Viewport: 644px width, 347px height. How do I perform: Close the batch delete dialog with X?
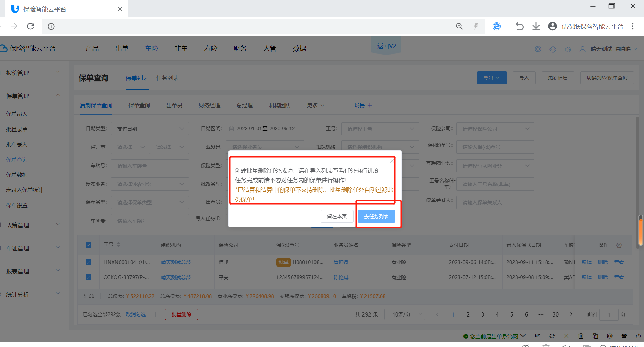(x=392, y=160)
